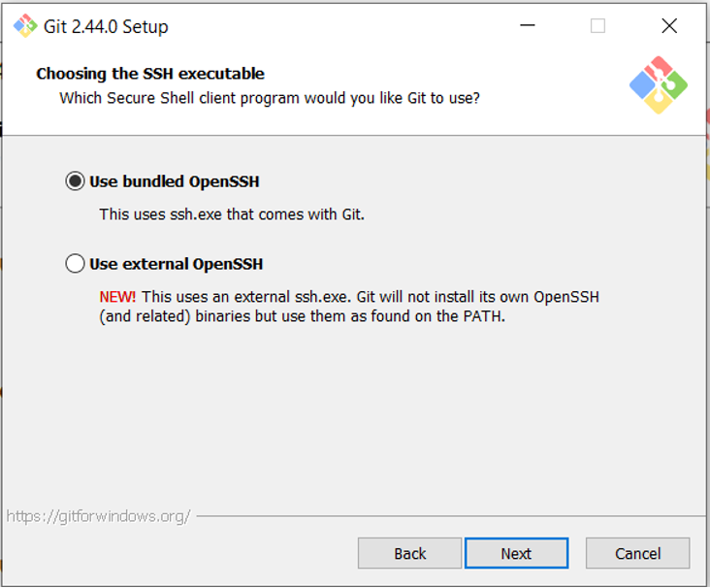This screenshot has height=588, width=710.
Task: Go back to the previous setup page
Action: 409,553
